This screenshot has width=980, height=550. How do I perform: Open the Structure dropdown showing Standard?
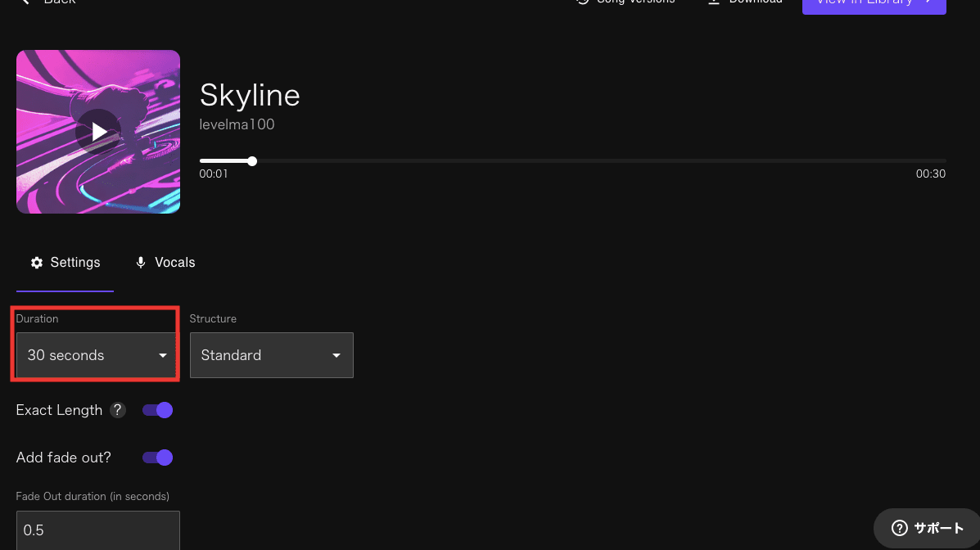pyautogui.click(x=271, y=355)
